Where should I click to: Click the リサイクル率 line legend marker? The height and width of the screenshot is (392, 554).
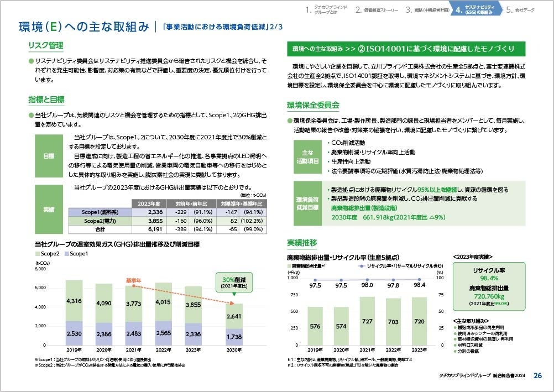362,266
